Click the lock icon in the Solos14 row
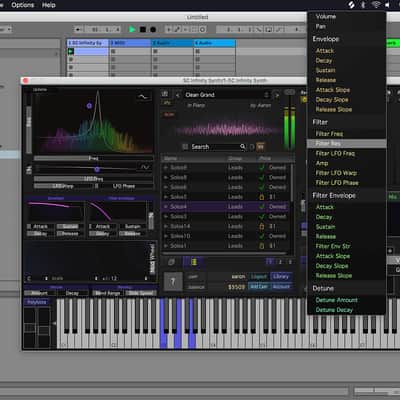 (262, 226)
